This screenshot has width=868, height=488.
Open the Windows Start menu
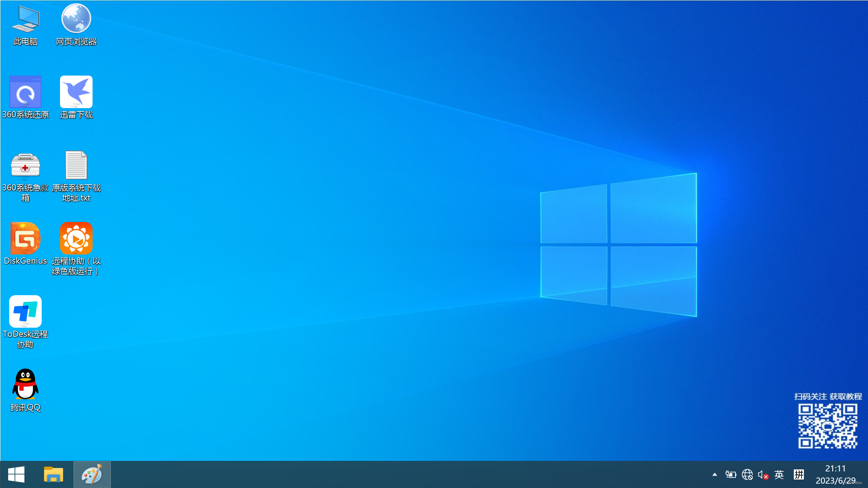click(16, 474)
